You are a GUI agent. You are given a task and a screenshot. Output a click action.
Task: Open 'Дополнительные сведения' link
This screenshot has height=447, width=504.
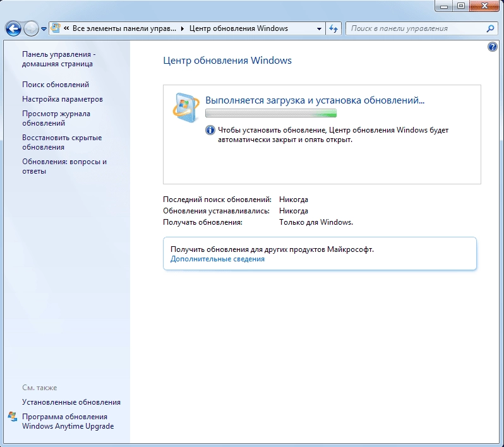(x=218, y=259)
